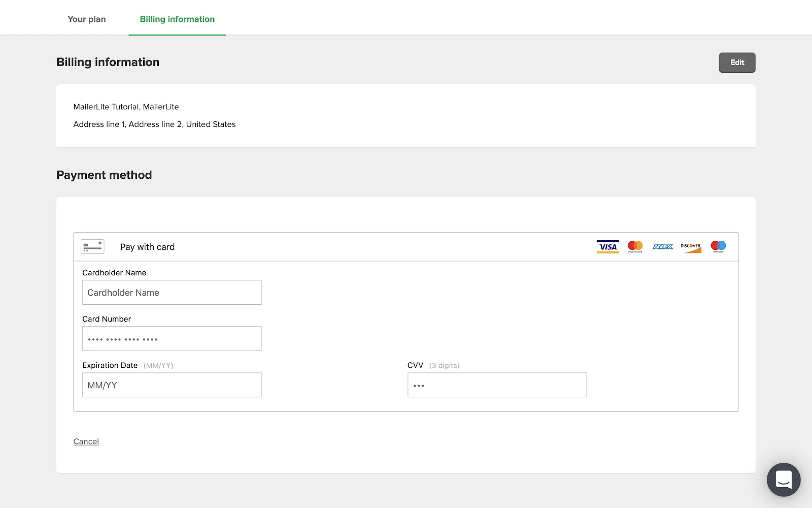Screen dimensions: 812x508
Task: Click the Visa card logo
Action: 607,247
